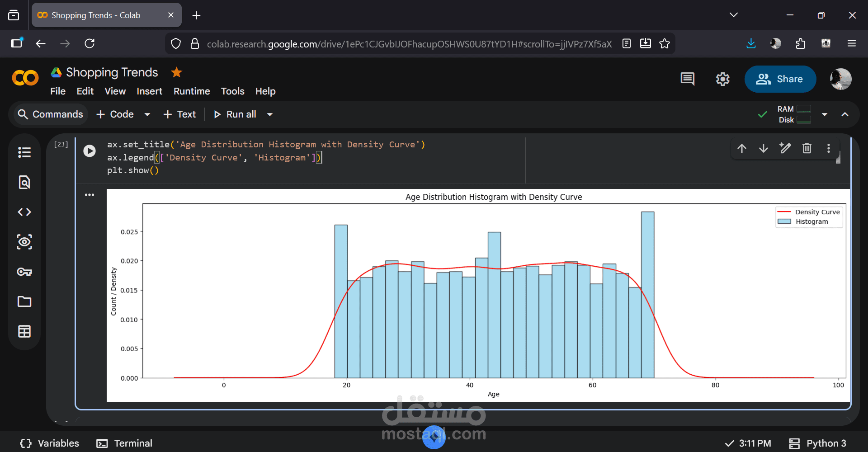The width and height of the screenshot is (868, 452).
Task: Open the Secrets key icon
Action: click(24, 272)
